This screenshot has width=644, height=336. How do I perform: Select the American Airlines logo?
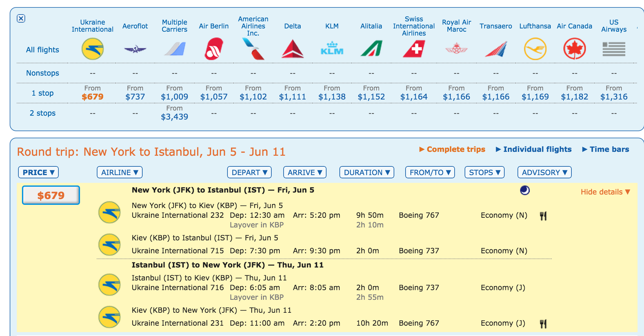pyautogui.click(x=253, y=49)
